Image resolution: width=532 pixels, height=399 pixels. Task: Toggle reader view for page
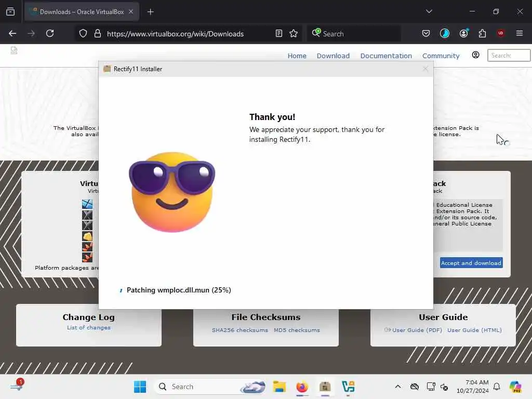click(279, 33)
